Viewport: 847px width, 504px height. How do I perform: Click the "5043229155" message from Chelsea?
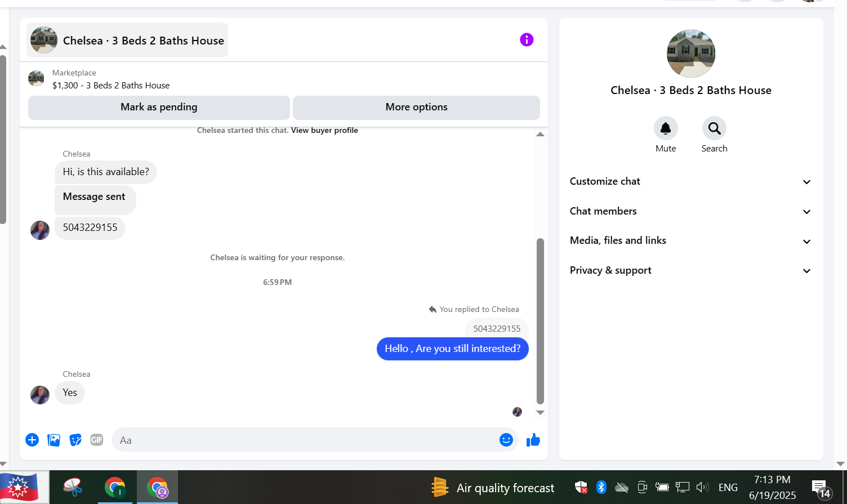[x=90, y=228]
